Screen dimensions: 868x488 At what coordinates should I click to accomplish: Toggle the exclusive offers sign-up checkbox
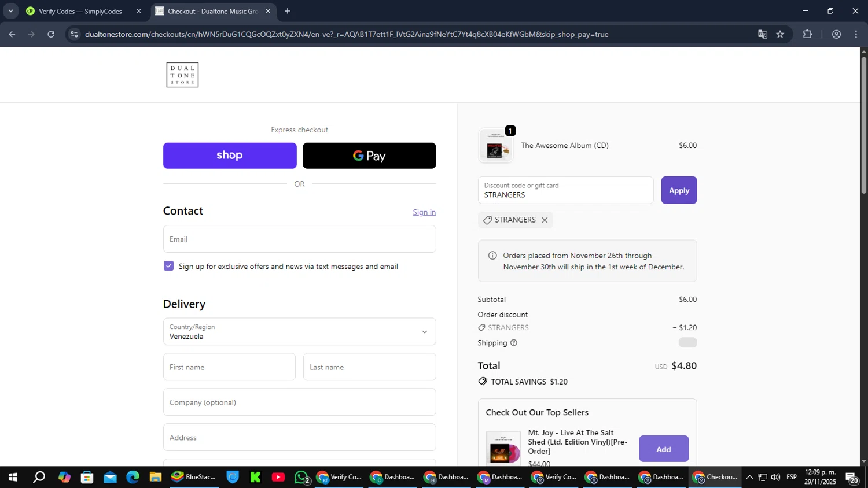pos(168,266)
